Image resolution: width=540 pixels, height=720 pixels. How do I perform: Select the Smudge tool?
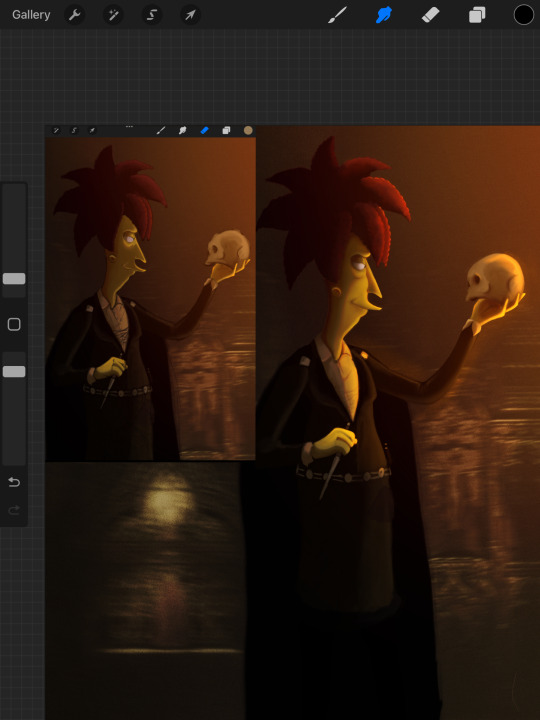pyautogui.click(x=384, y=15)
